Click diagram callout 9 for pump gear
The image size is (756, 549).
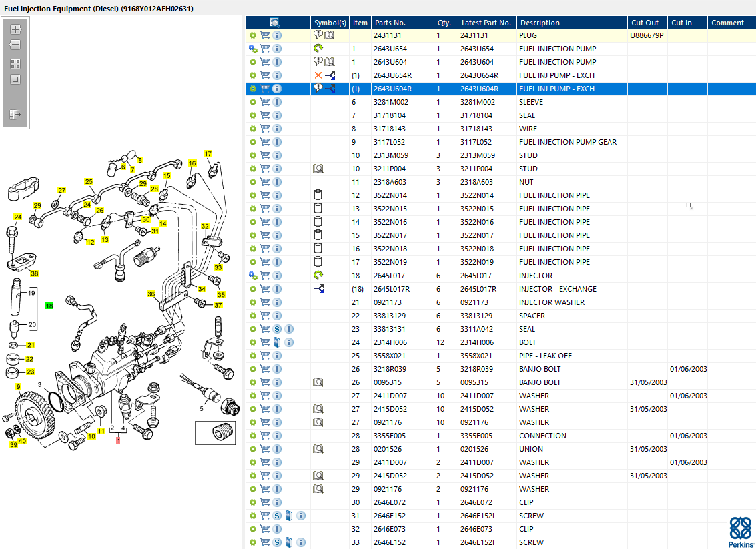[x=18, y=386]
